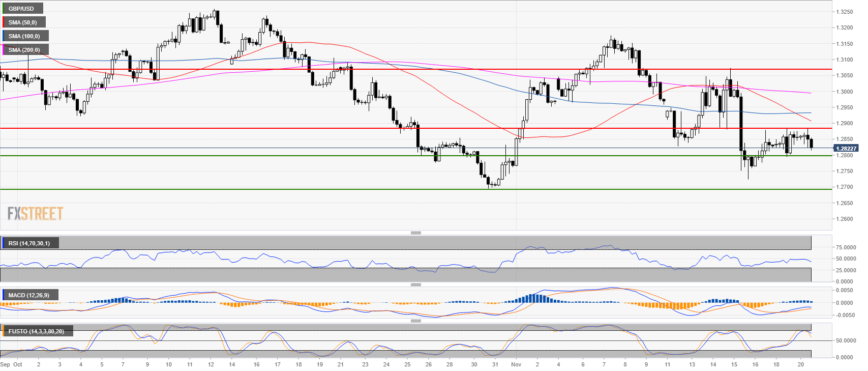Click the date label 12 on the time axis
Image resolution: width=868 pixels, height=371 pixels.
coord(211,364)
